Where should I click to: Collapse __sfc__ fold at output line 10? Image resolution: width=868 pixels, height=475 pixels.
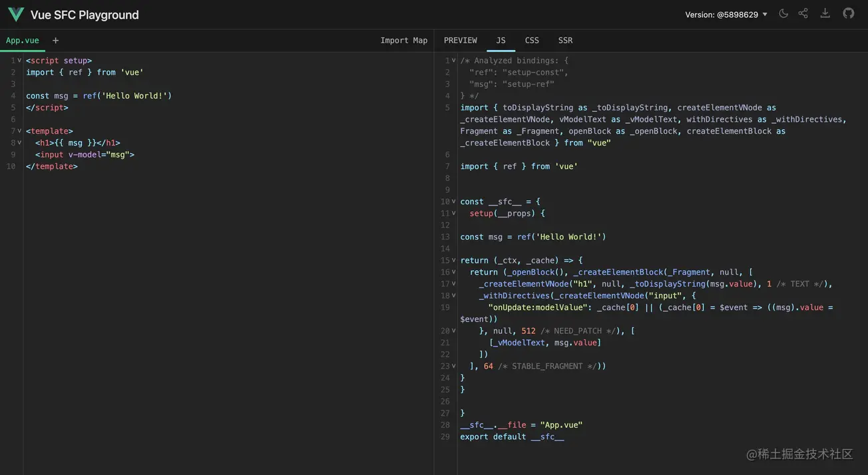pyautogui.click(x=454, y=202)
